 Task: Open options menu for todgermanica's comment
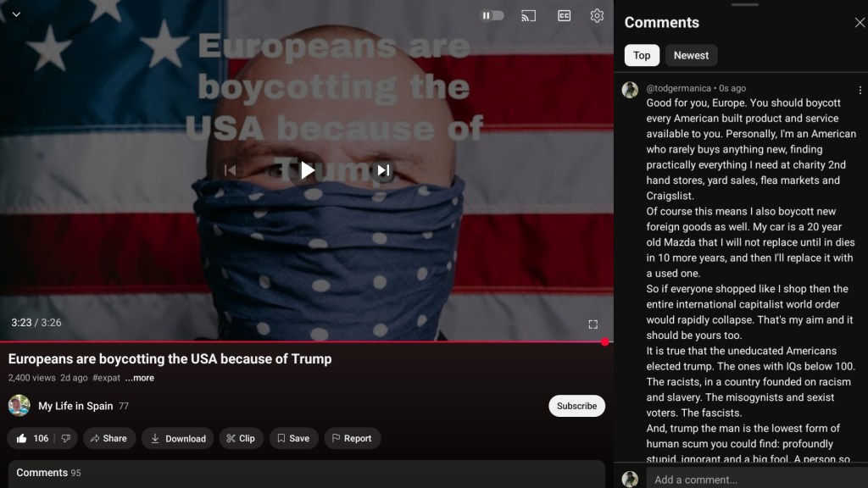860,90
